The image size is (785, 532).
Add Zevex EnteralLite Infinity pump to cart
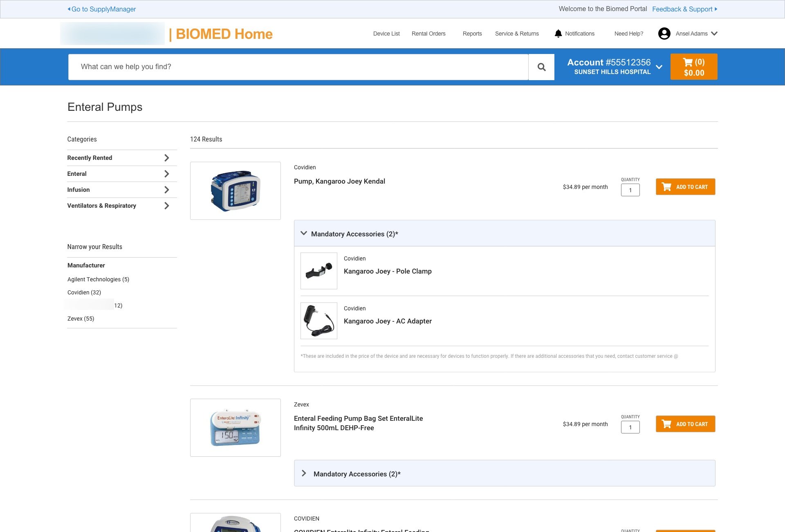[685, 424]
